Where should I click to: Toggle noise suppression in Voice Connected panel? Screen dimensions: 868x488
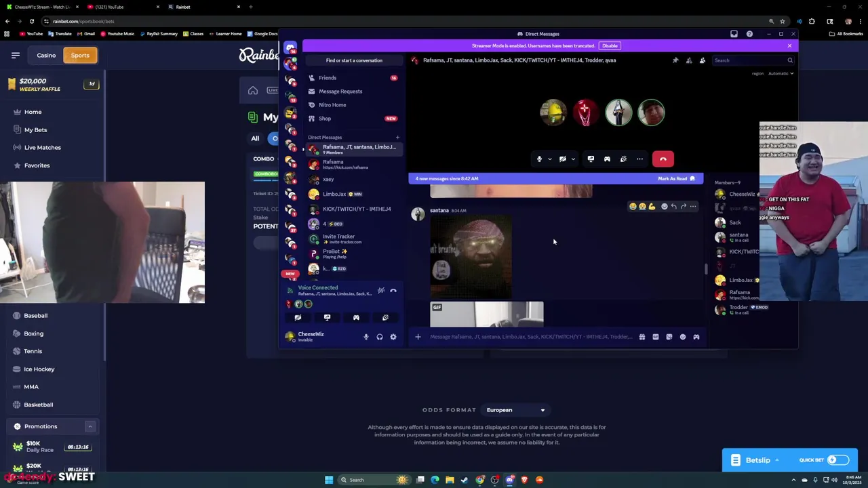pos(381,291)
